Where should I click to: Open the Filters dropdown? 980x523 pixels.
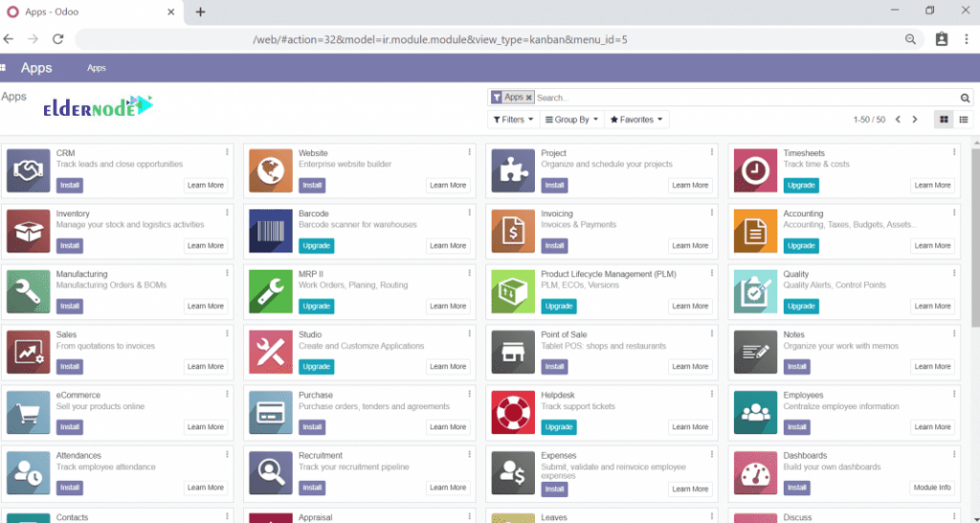512,120
